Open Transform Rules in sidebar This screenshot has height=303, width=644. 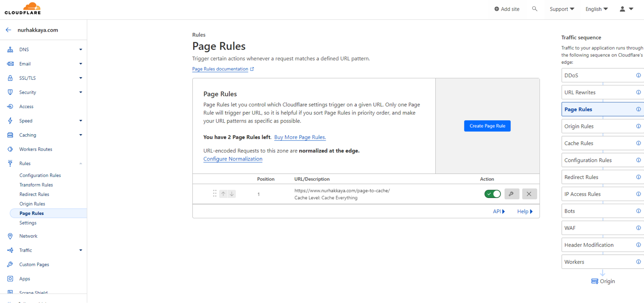[36, 185]
